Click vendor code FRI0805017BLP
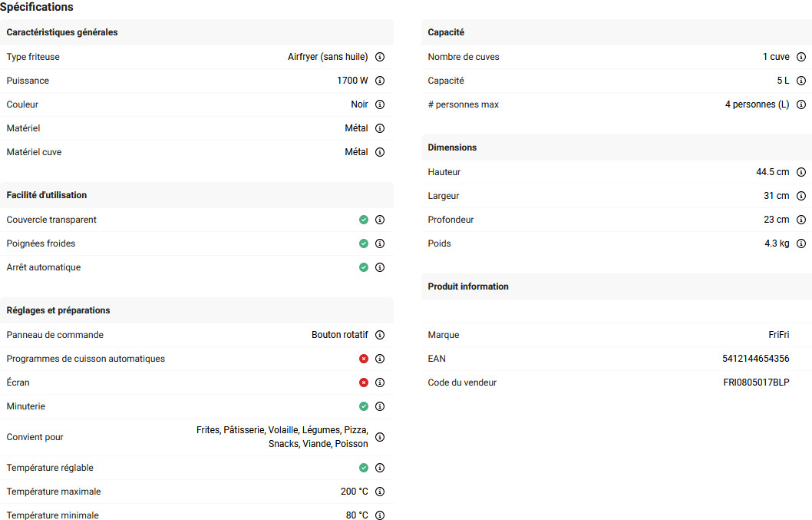The width and height of the screenshot is (812, 520). 756,383
